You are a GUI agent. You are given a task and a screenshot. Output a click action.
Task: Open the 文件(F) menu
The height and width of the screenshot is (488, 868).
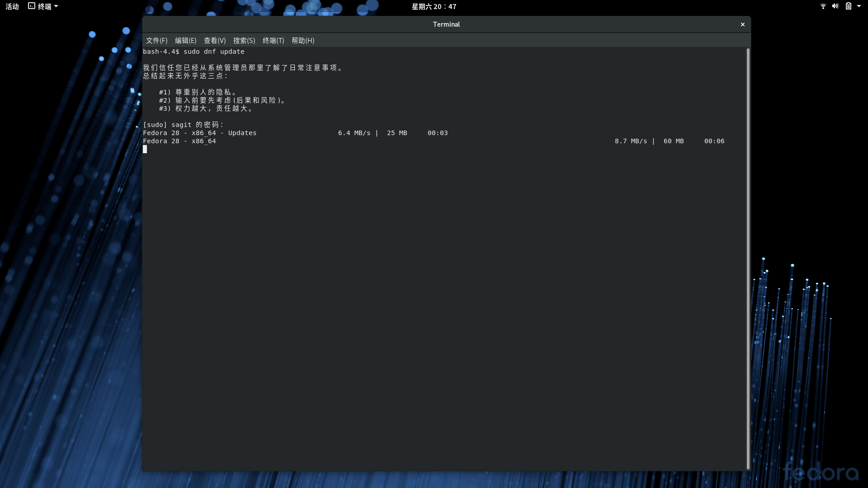[156, 41]
